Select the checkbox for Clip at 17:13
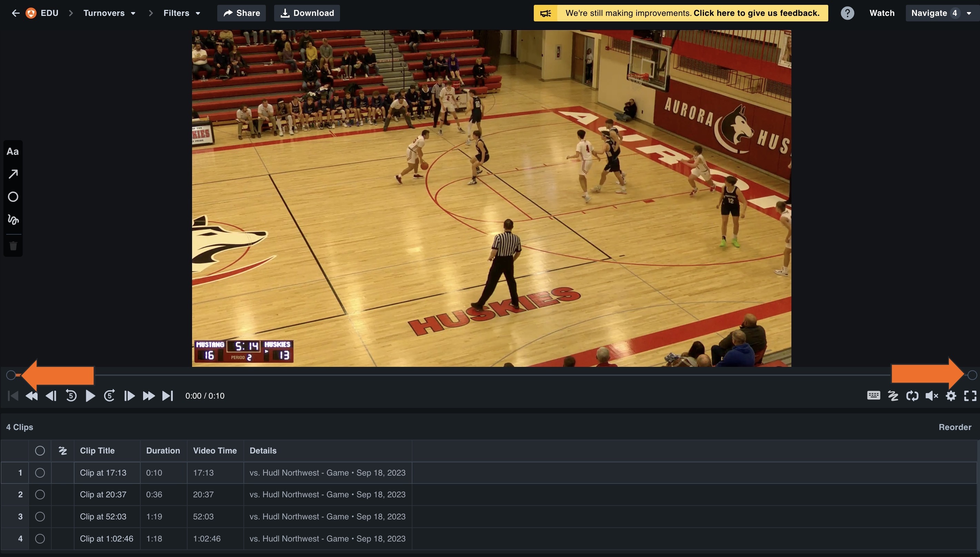980x557 pixels. pyautogui.click(x=40, y=472)
